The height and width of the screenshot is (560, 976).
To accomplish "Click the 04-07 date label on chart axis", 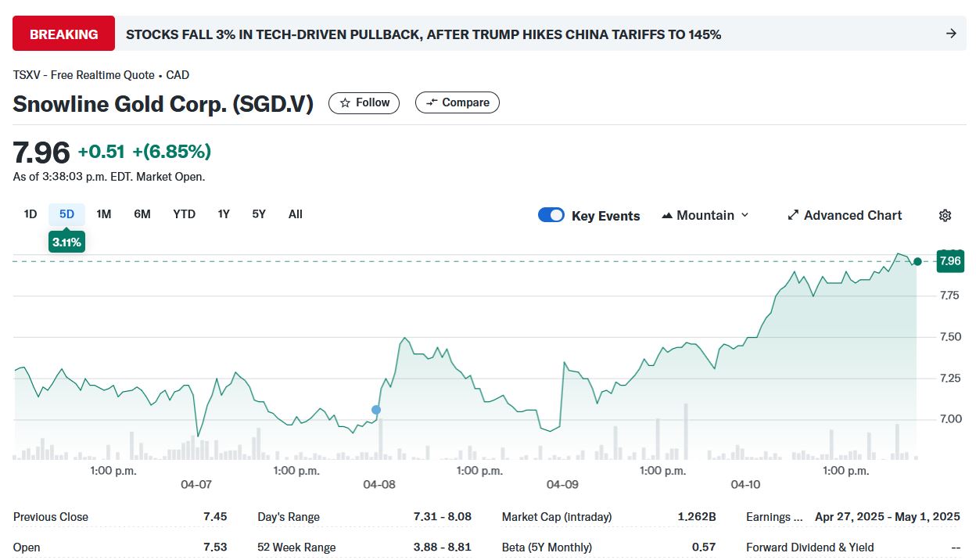I will click(196, 485).
